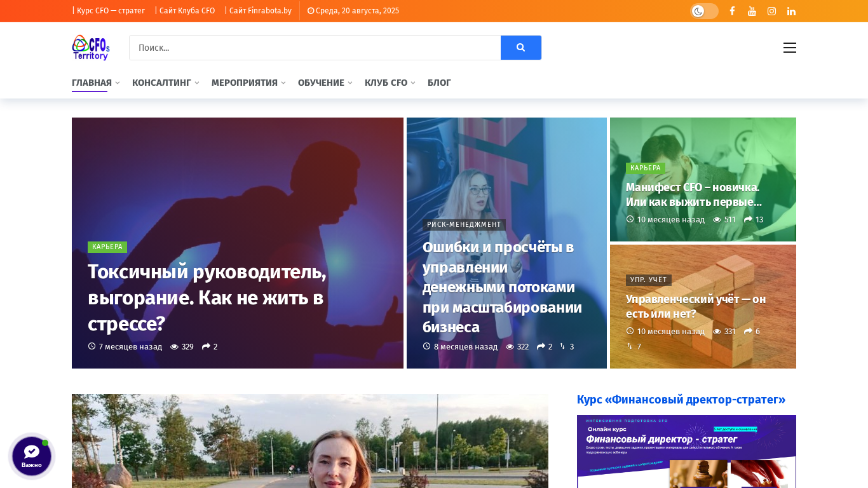This screenshot has height=488, width=868.
Task: Click into the Поиск search field
Action: click(315, 48)
